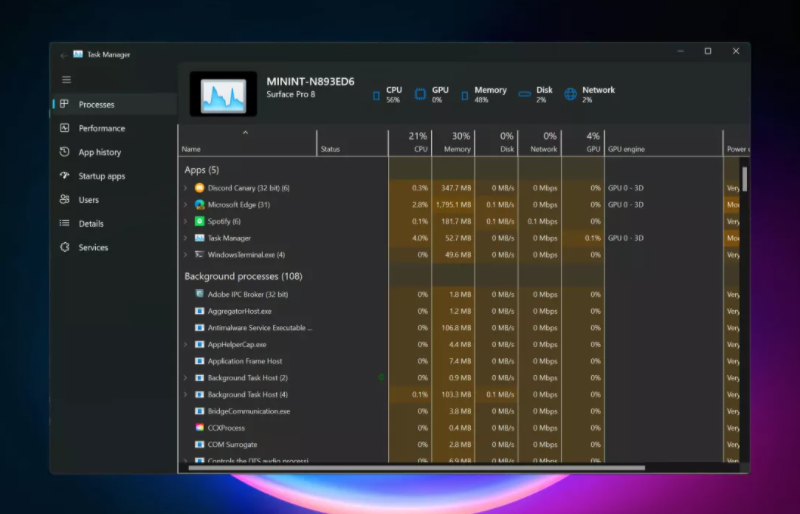Select the Application Frame Host process
This screenshot has width=800, height=514.
click(459, 361)
